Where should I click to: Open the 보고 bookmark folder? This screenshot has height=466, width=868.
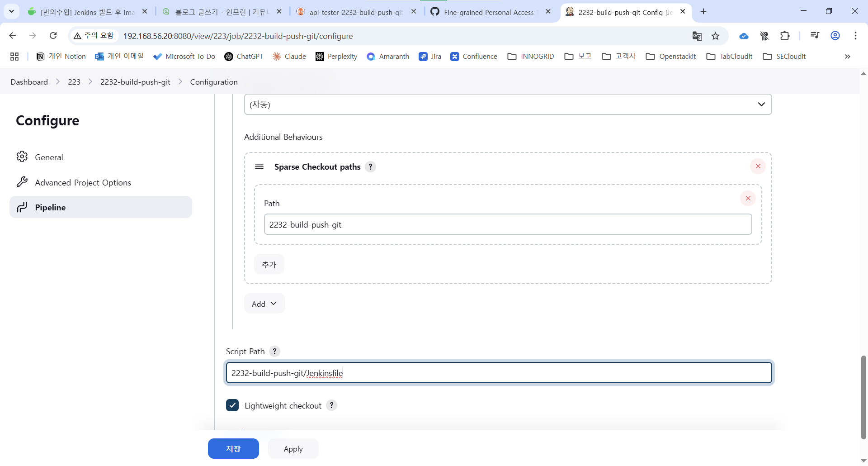(x=578, y=57)
